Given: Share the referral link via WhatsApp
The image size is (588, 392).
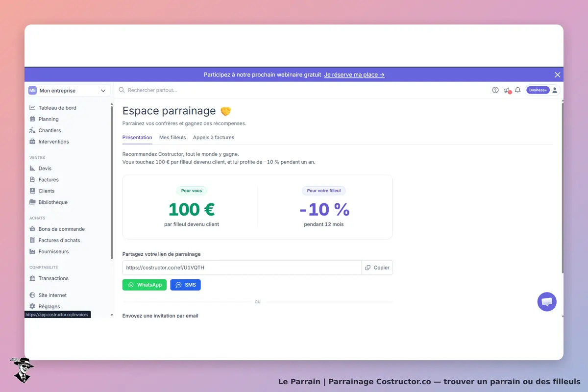Looking at the screenshot, I should click(x=145, y=285).
